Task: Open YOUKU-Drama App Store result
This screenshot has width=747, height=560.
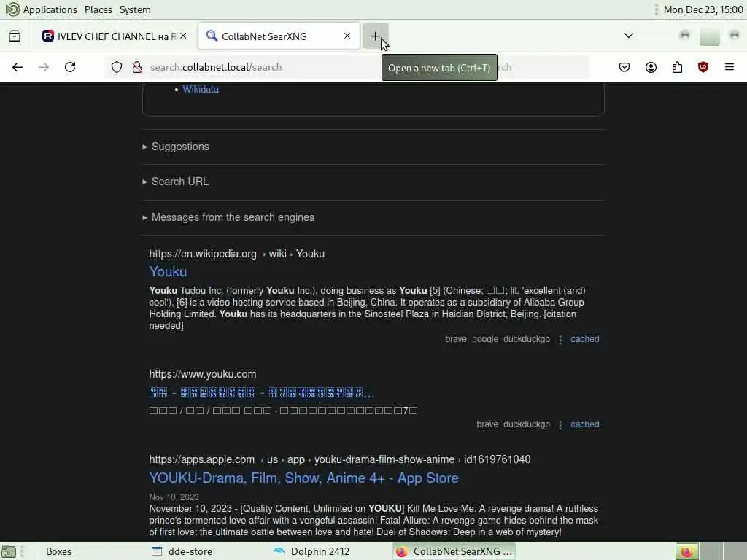Action: 304,478
